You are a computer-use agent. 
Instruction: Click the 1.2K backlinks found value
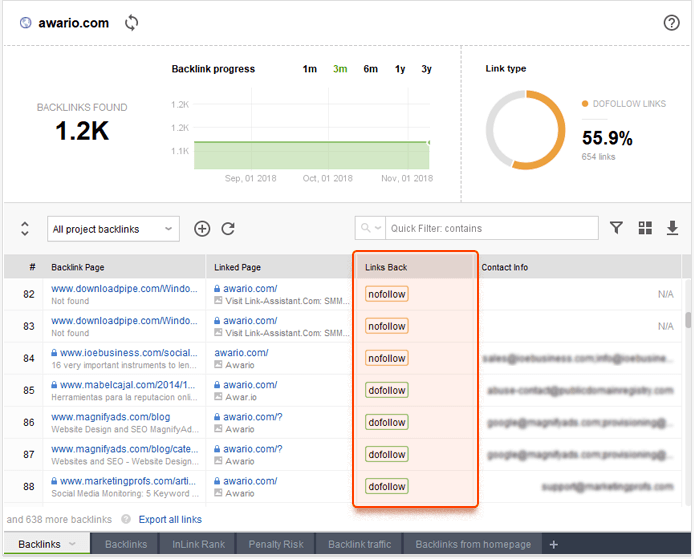(82, 131)
